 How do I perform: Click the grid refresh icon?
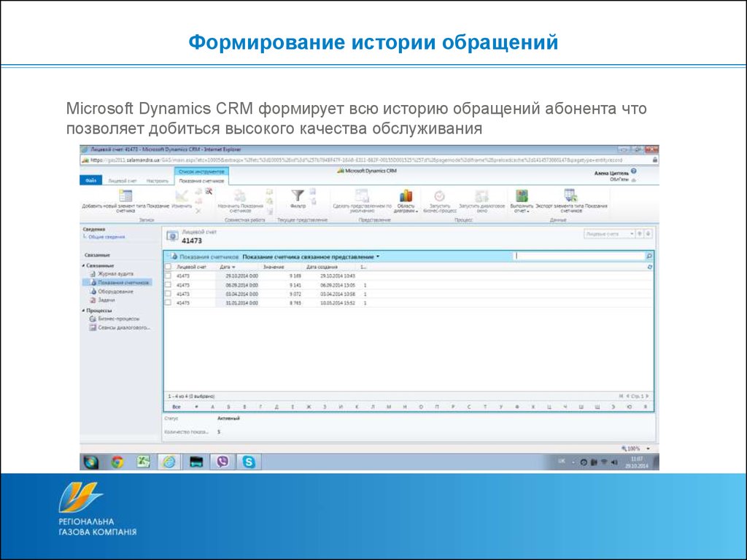point(650,267)
